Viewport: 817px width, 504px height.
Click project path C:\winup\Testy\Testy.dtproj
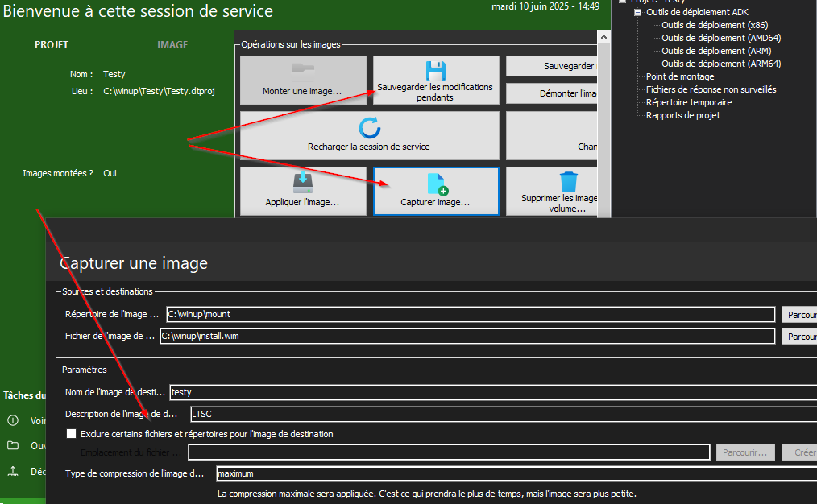click(159, 91)
